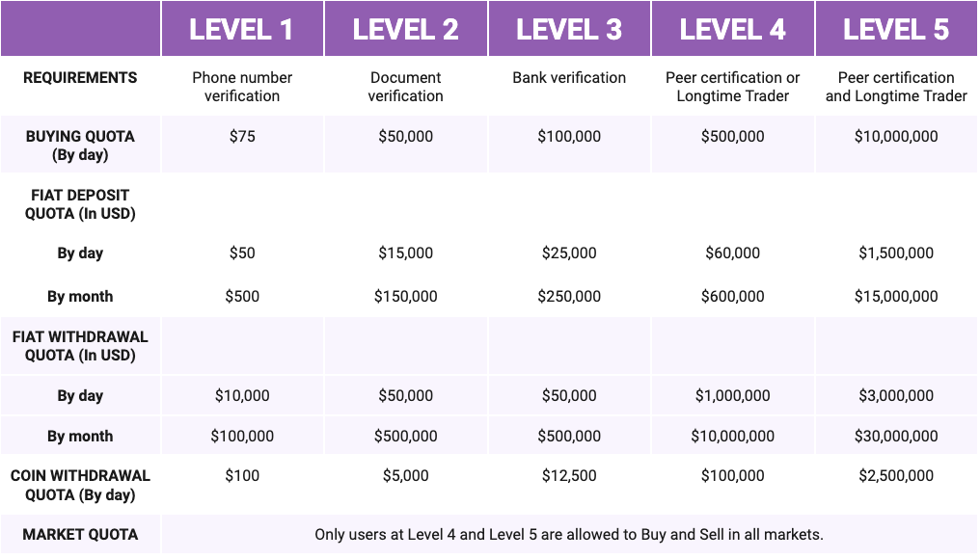Click Peer certification or Longtime Trader cell
This screenshot has height=559, width=980.
(732, 87)
